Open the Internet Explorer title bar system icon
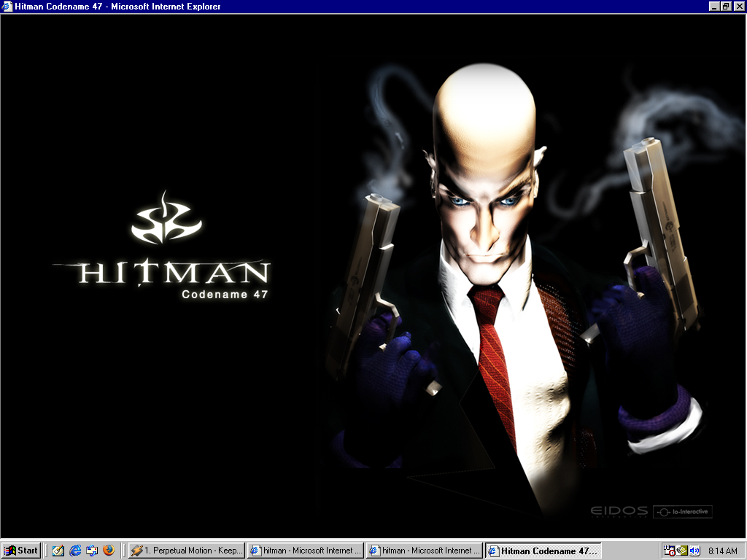The image size is (747, 560). point(7,7)
